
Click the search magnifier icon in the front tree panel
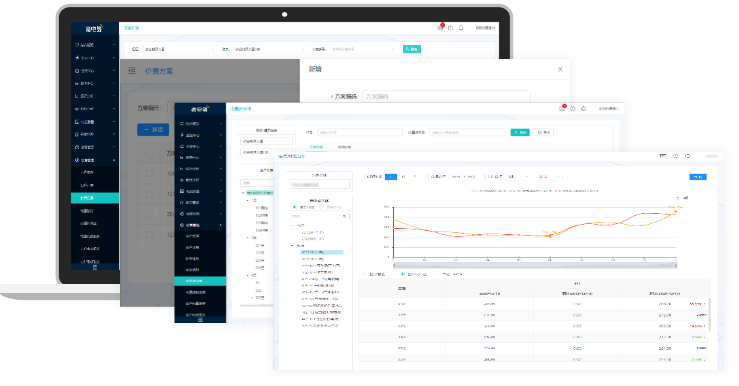pyautogui.click(x=345, y=216)
